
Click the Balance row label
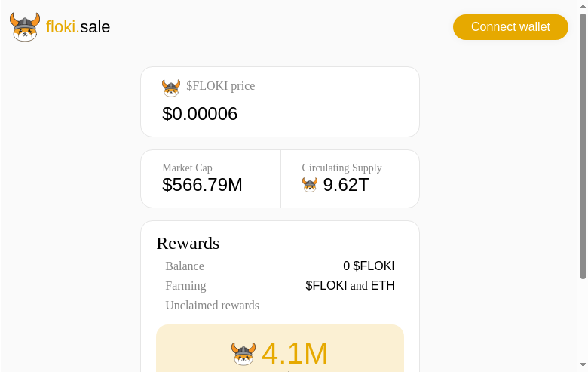pos(185,266)
